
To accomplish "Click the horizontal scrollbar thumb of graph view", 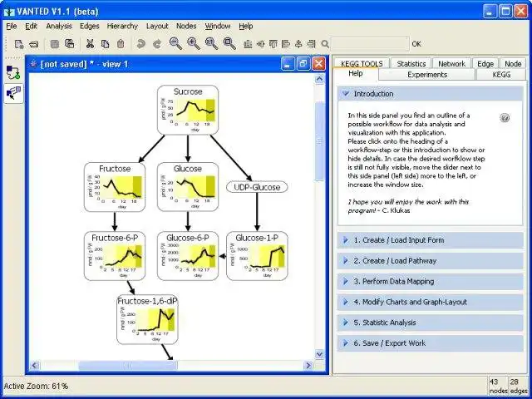I will [x=127, y=366].
